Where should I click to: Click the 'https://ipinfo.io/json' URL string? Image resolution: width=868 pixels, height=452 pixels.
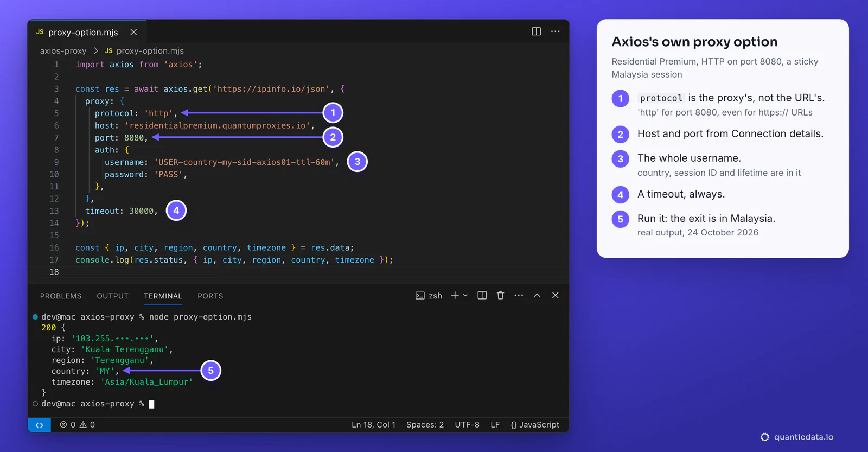271,89
